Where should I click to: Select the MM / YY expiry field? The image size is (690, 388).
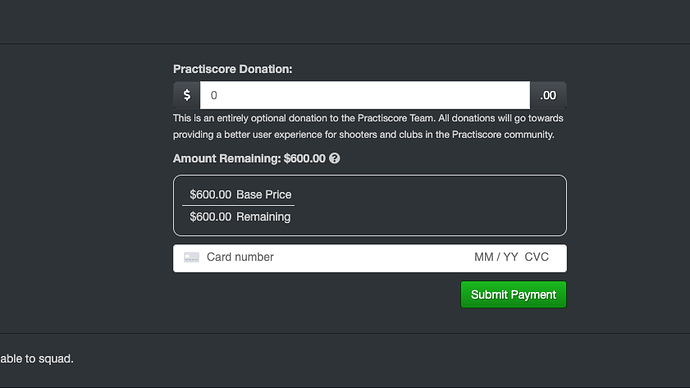[496, 257]
